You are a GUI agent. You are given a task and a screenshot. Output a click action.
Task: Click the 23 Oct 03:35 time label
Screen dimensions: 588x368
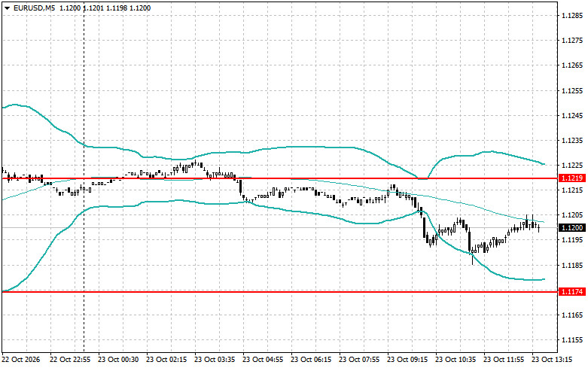[215, 360]
